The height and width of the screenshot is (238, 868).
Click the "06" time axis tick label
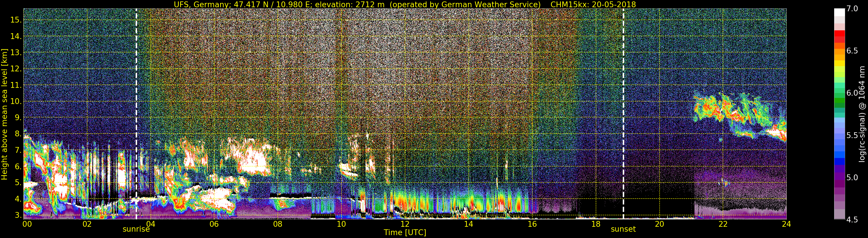(x=214, y=224)
